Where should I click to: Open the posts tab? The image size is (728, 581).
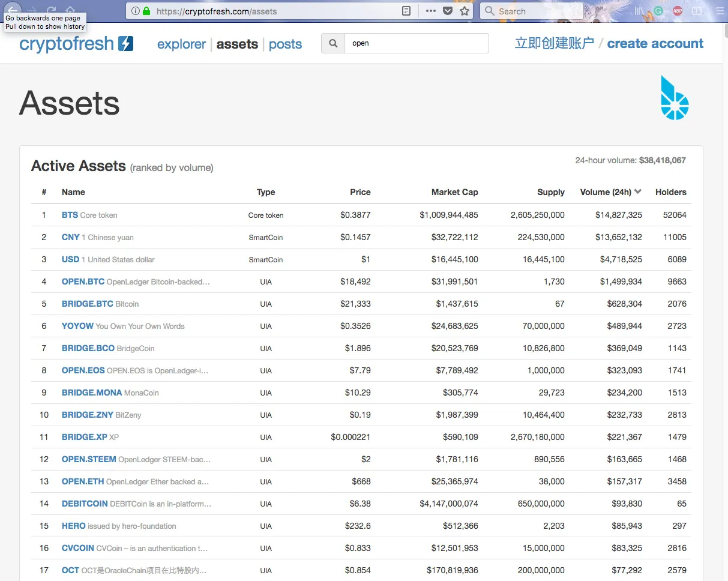pos(285,44)
